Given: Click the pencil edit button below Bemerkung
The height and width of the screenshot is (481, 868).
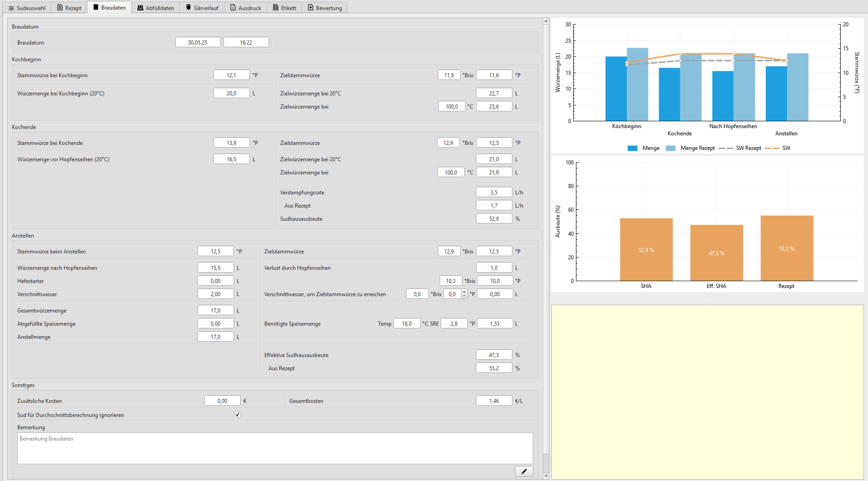Looking at the screenshot, I should 524,471.
